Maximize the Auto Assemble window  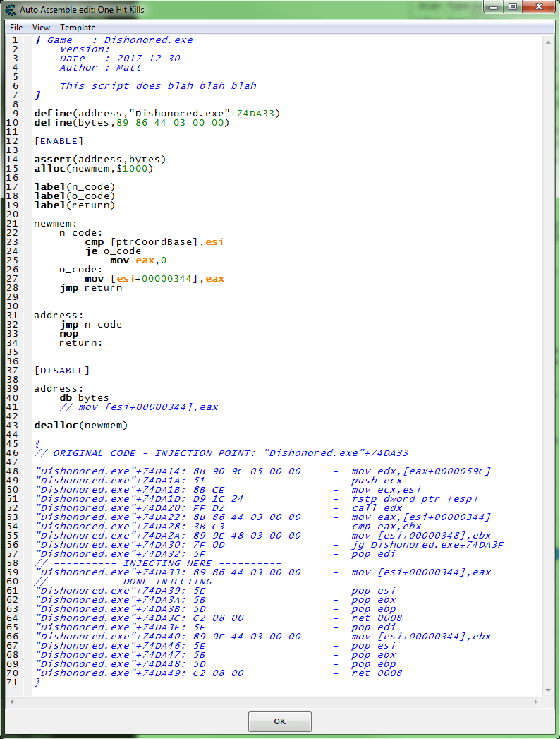coord(513,7)
